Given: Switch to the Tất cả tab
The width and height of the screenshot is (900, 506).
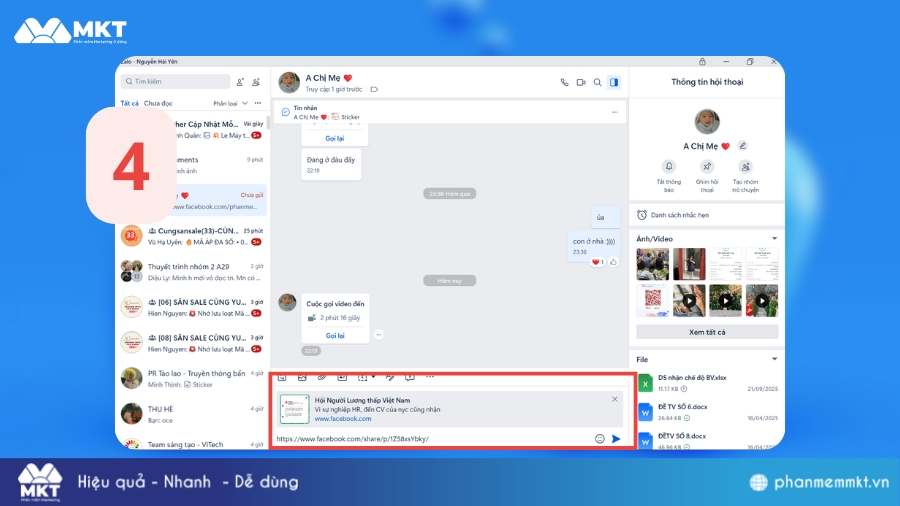Looking at the screenshot, I should click(x=129, y=103).
